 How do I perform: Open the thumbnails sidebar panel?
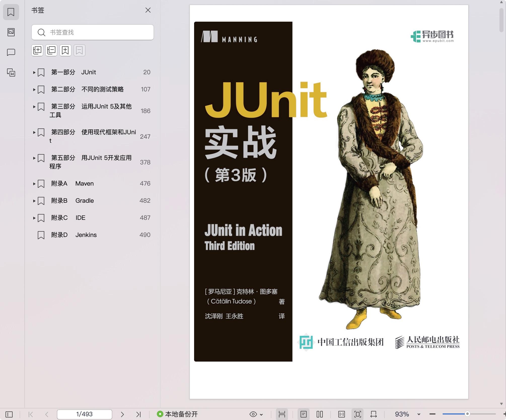pos(11,32)
